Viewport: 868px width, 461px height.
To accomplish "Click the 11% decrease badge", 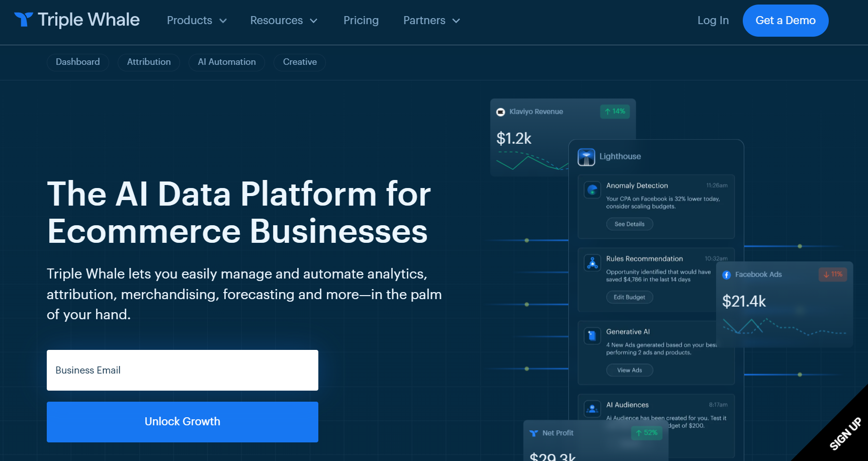I will (x=833, y=274).
